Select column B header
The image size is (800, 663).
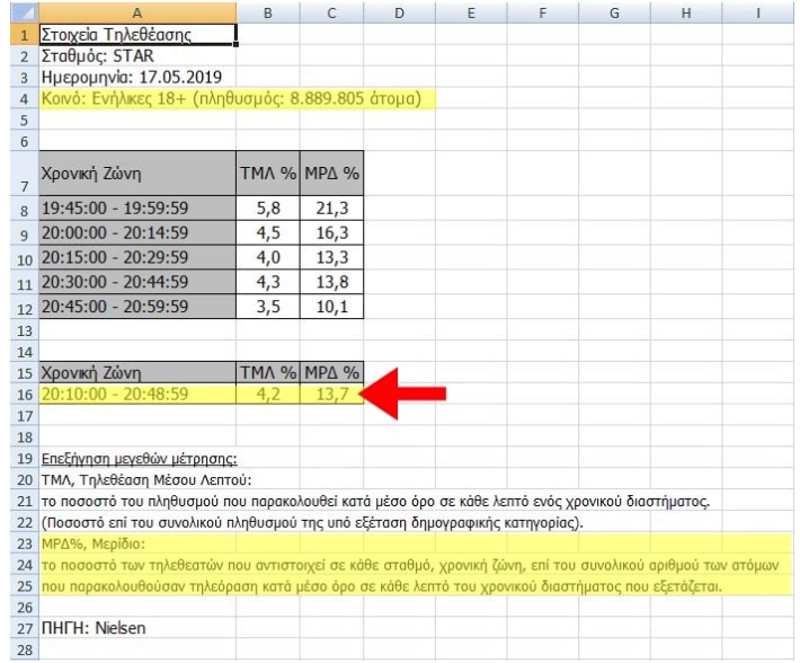[268, 13]
